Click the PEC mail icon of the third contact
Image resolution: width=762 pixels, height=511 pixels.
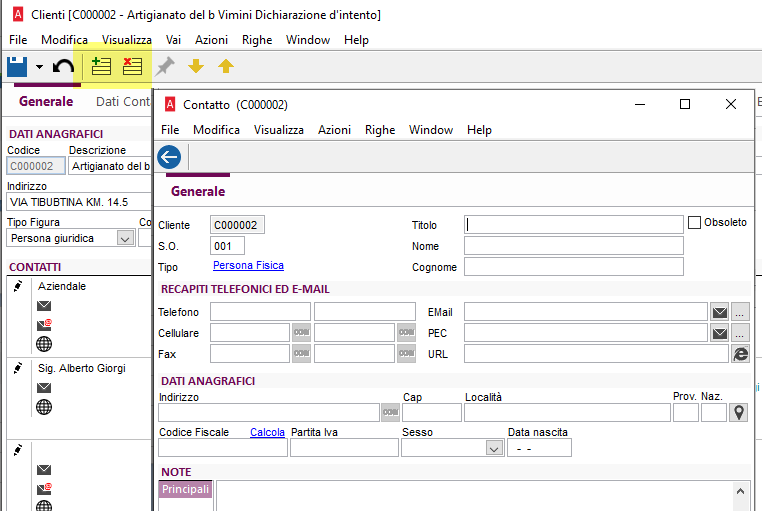[44, 489]
